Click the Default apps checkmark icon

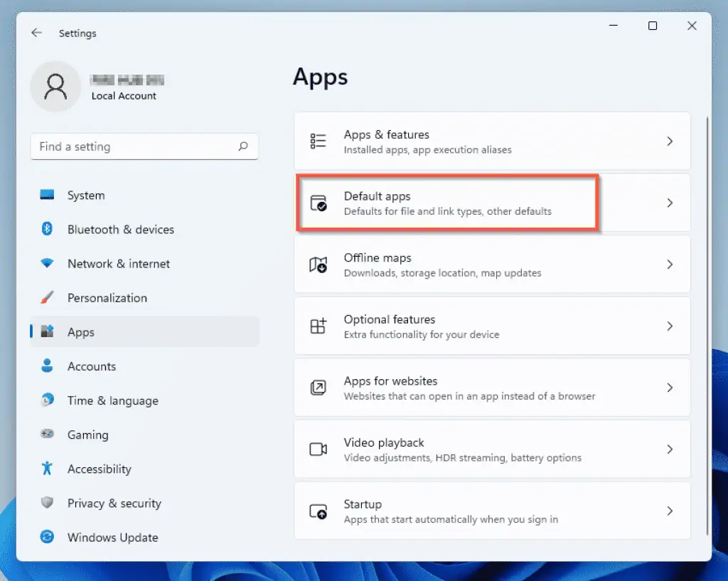(318, 203)
